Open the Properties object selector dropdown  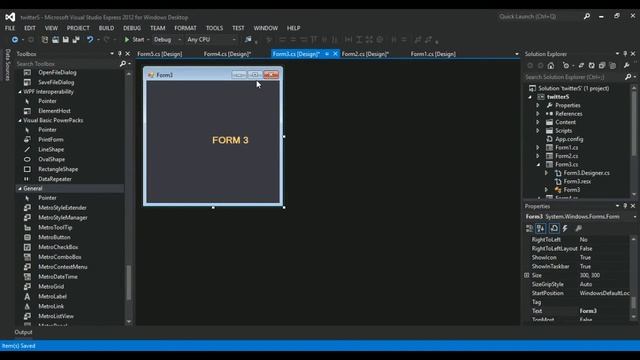tap(635, 217)
